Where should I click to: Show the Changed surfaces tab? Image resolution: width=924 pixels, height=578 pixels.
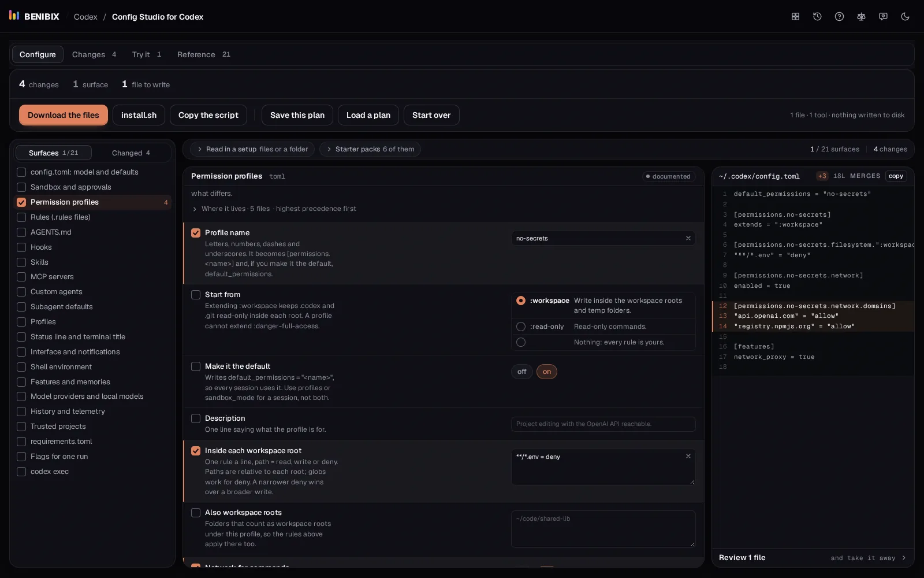coord(131,153)
